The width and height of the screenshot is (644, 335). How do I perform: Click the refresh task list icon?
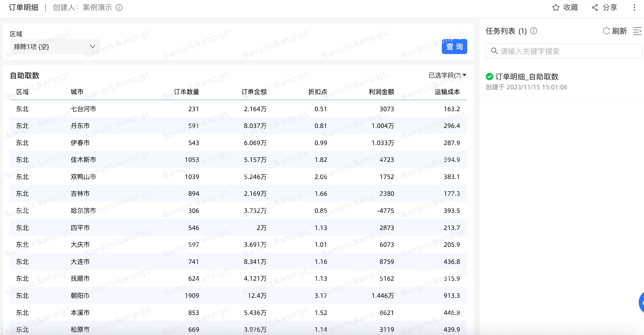coord(606,31)
